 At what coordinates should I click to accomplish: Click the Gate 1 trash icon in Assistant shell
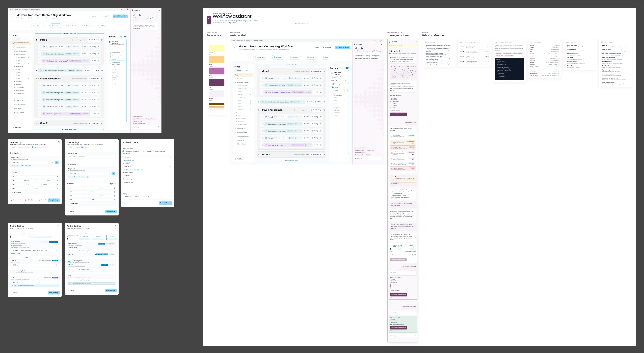click(x=324, y=71)
